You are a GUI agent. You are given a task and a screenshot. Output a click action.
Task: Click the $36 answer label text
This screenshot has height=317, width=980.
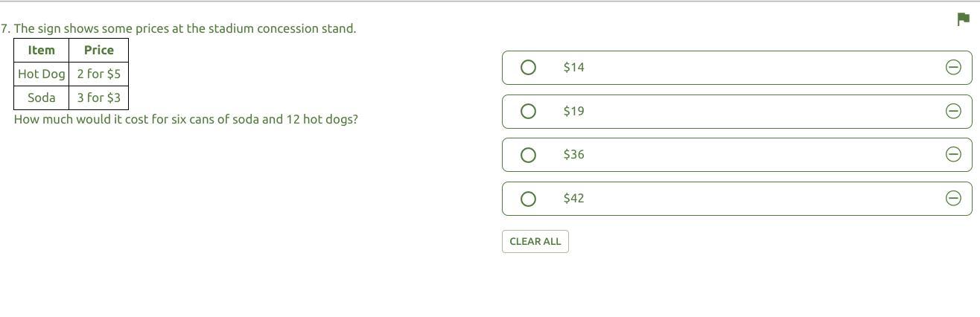pyautogui.click(x=573, y=155)
